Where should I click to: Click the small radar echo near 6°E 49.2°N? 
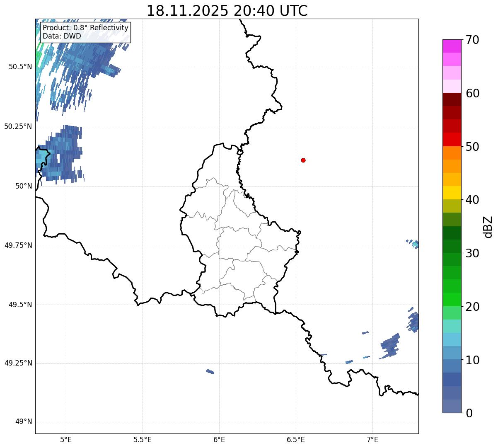coord(210,371)
